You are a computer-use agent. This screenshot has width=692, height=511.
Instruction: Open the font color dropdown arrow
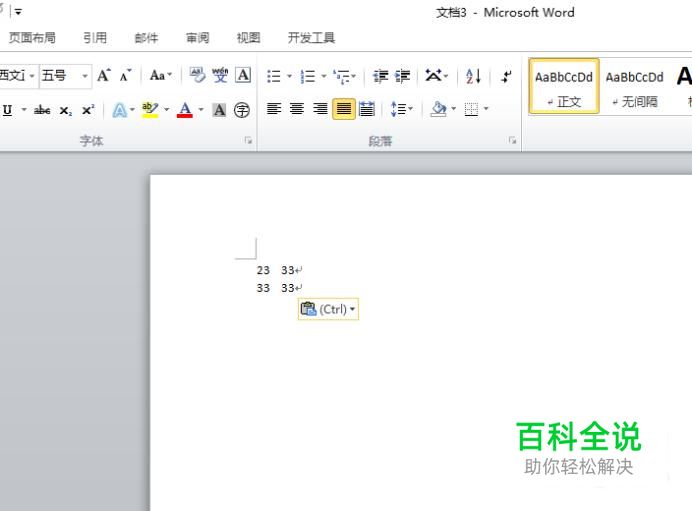(x=201, y=109)
